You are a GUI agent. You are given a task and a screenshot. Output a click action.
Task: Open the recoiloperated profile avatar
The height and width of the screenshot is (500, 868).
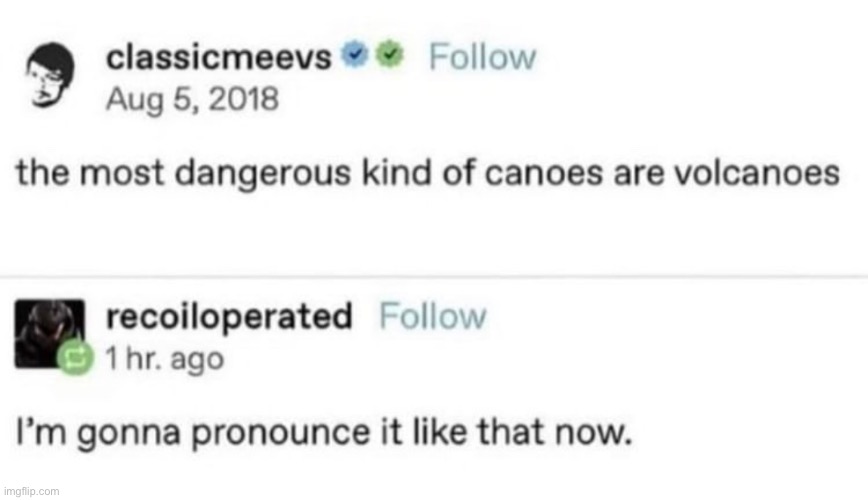pyautogui.click(x=44, y=332)
